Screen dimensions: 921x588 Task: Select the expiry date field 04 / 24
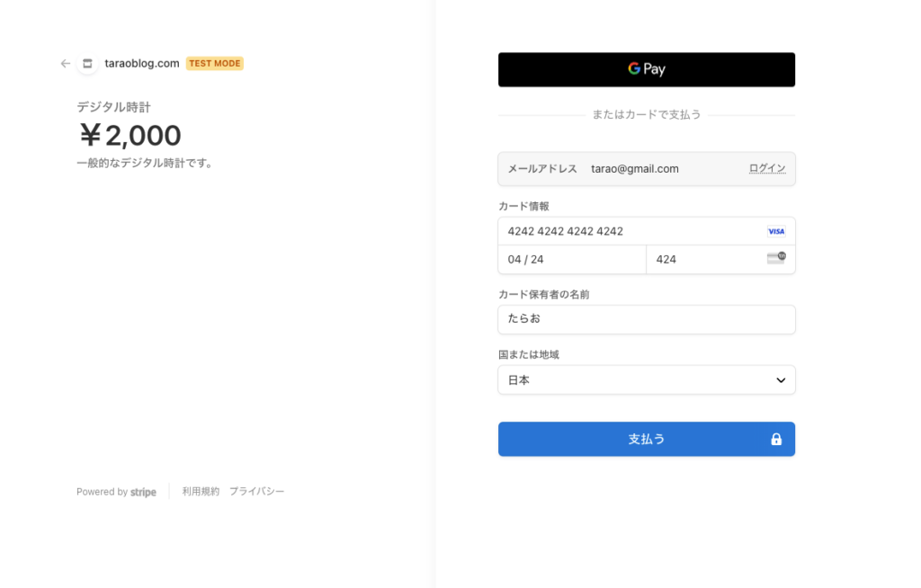tap(572, 260)
